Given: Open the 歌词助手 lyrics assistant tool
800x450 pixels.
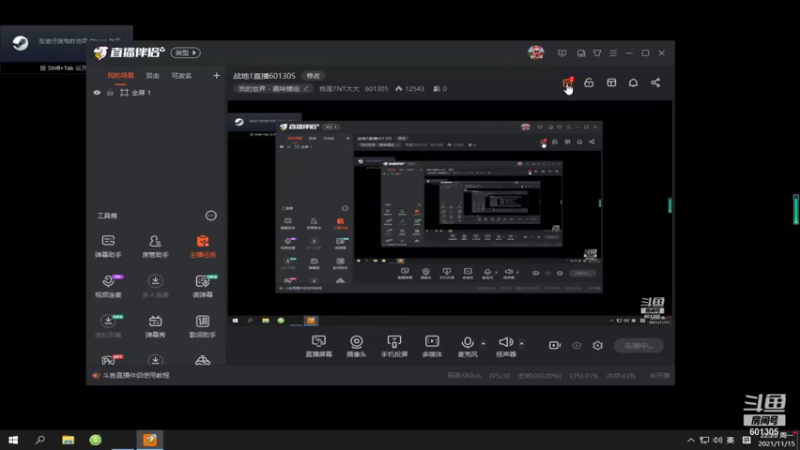Looking at the screenshot, I should coord(203,326).
